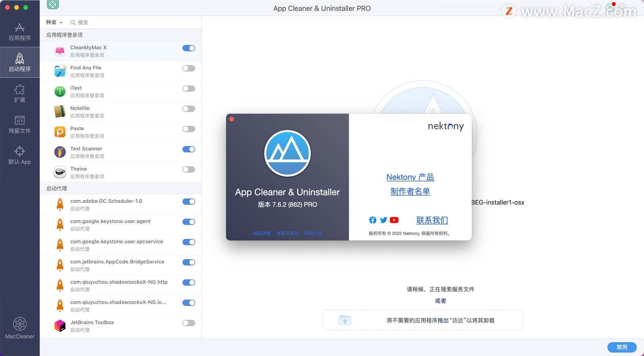The width and height of the screenshot is (644, 356).
Task: Click the Find Any File app icon
Action: coord(60,71)
